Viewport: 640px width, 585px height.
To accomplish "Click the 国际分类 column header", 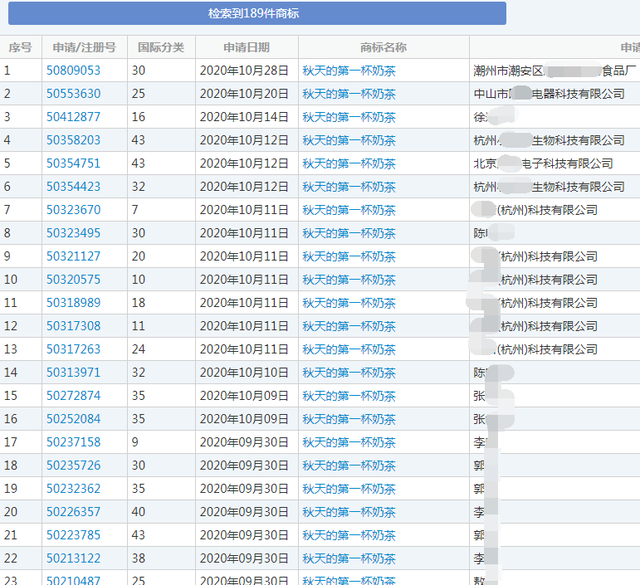I will click(160, 47).
